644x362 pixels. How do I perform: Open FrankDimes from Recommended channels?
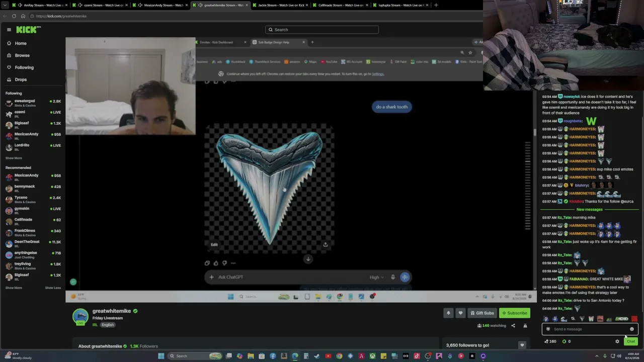click(x=33, y=232)
